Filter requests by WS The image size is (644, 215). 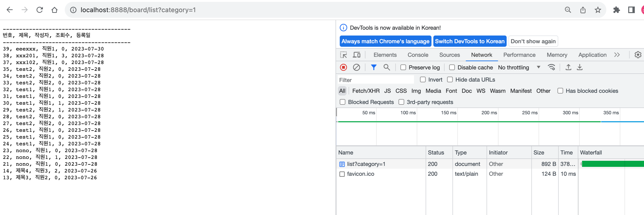click(x=481, y=91)
